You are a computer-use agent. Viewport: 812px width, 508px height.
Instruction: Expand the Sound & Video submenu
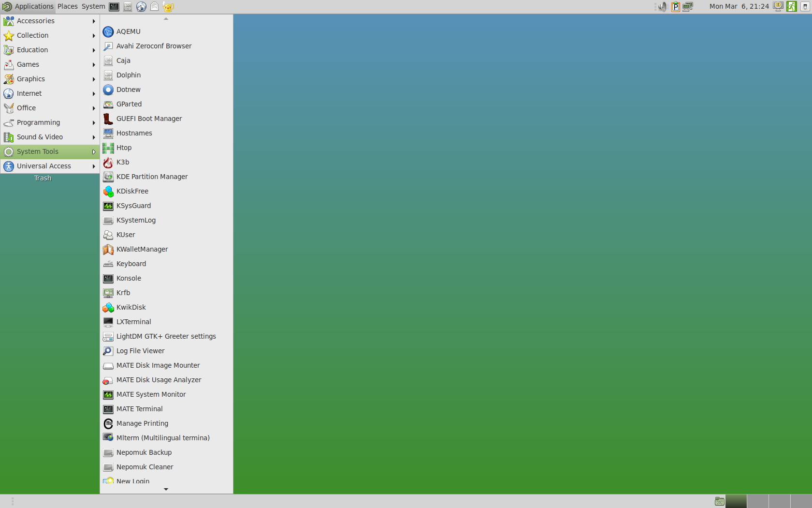pos(50,137)
